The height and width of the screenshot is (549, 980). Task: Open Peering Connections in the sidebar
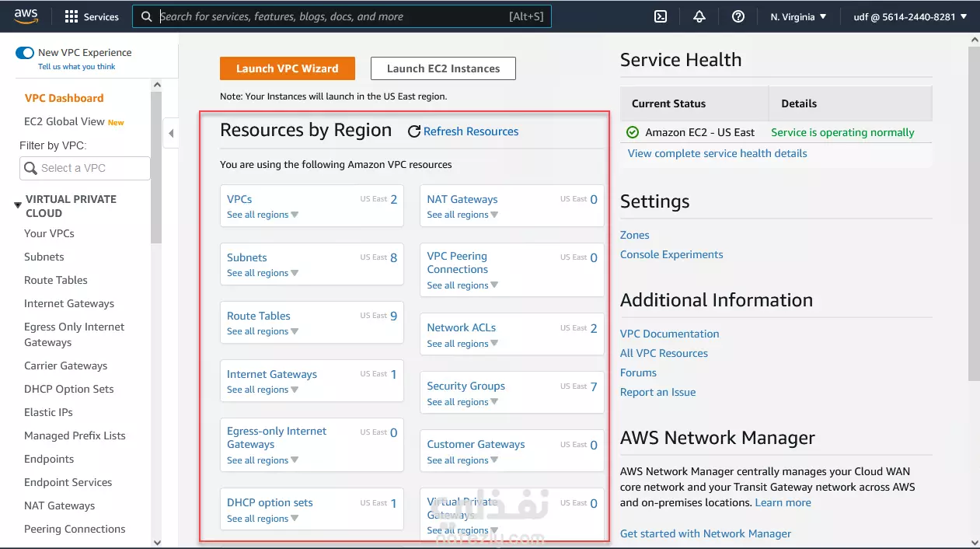click(x=75, y=529)
